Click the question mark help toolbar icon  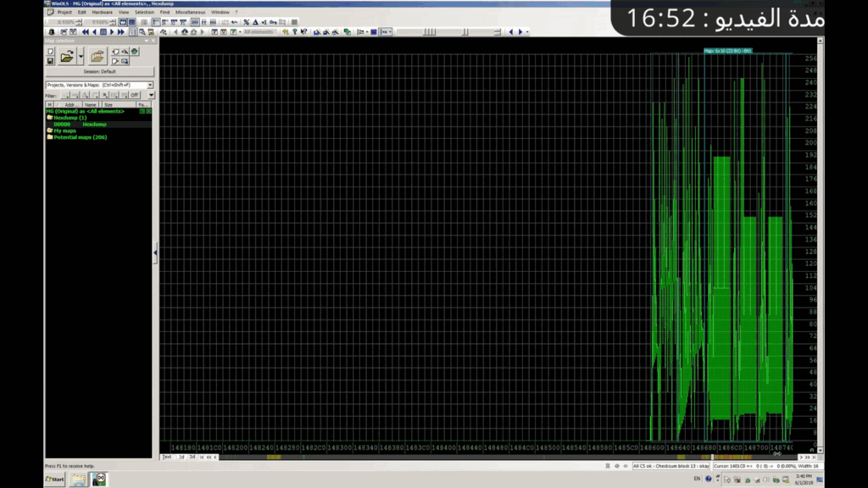(x=294, y=32)
